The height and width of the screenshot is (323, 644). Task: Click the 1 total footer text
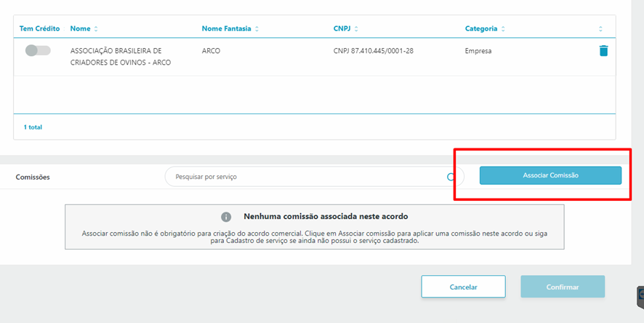(33, 127)
